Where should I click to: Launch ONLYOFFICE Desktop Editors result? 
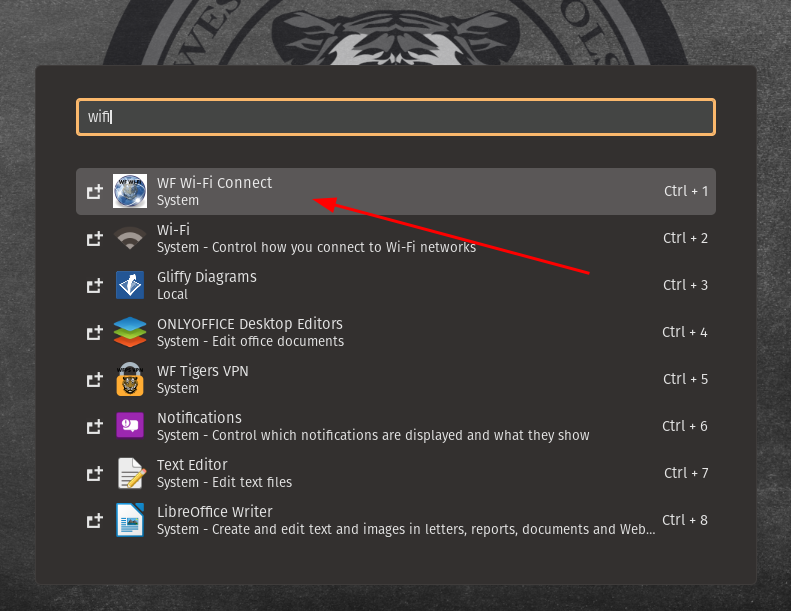[396, 332]
